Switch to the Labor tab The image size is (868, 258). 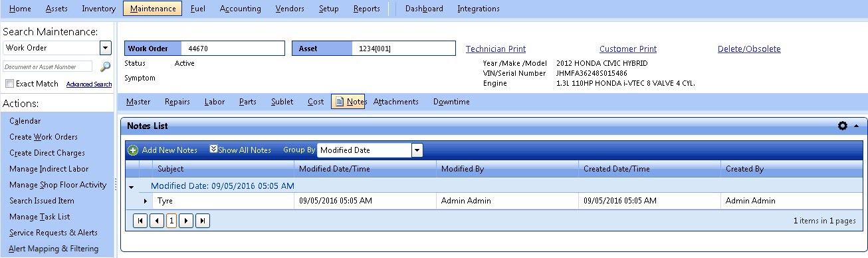(215, 102)
